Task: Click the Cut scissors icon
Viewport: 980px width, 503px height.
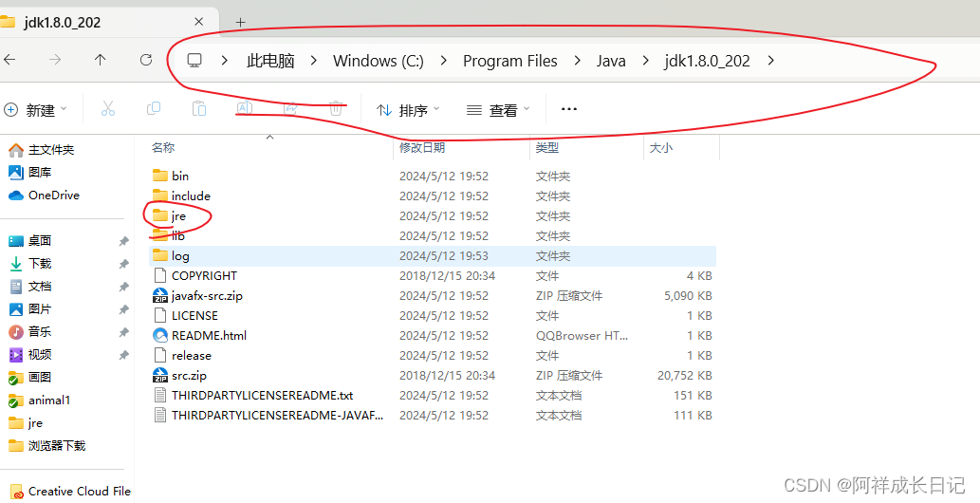Action: tap(108, 109)
